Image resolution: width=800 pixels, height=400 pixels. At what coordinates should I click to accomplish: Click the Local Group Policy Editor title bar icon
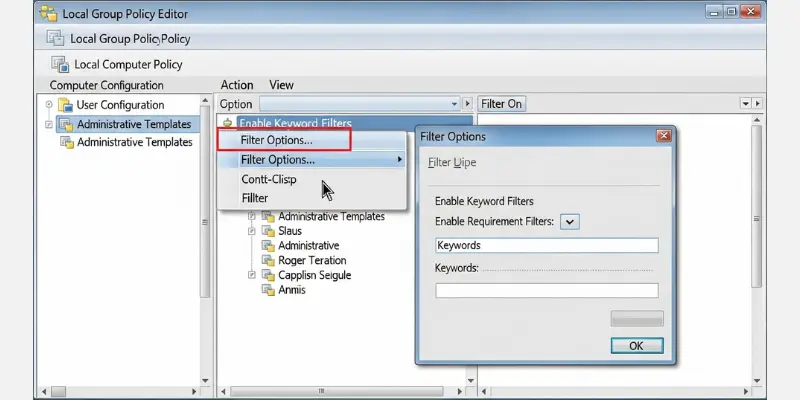(49, 14)
